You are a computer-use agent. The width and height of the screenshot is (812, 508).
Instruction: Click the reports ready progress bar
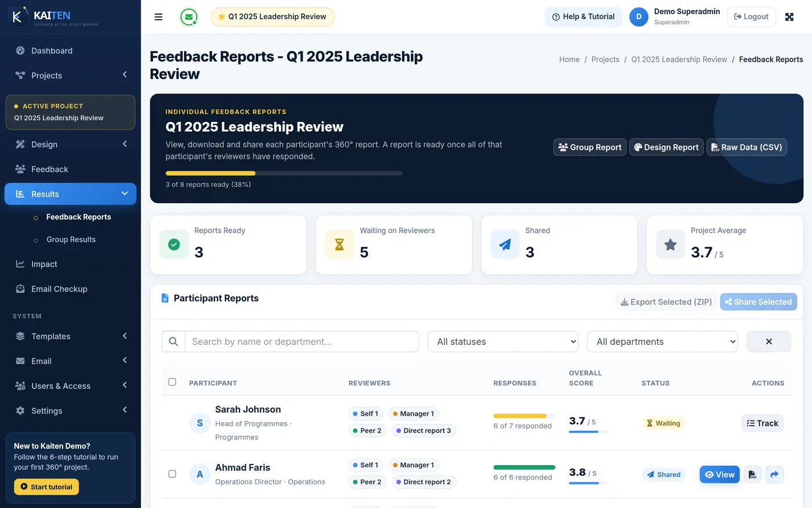(x=284, y=173)
